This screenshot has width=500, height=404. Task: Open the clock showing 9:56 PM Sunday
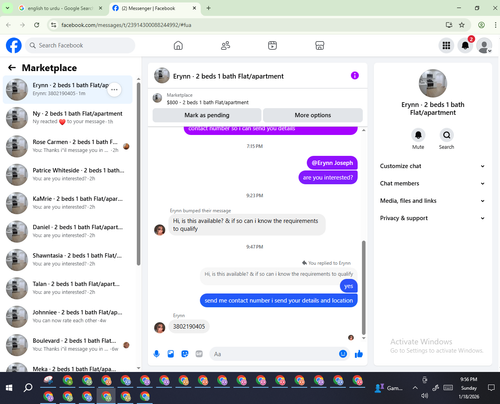469,388
